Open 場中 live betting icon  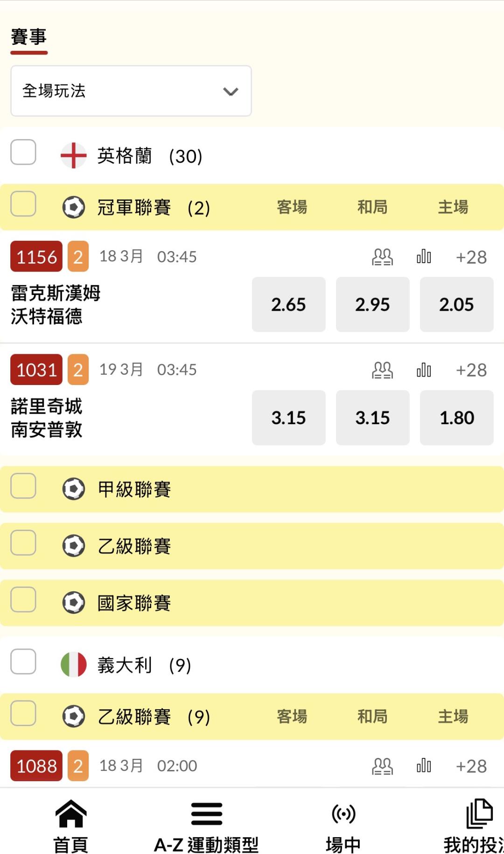click(343, 813)
